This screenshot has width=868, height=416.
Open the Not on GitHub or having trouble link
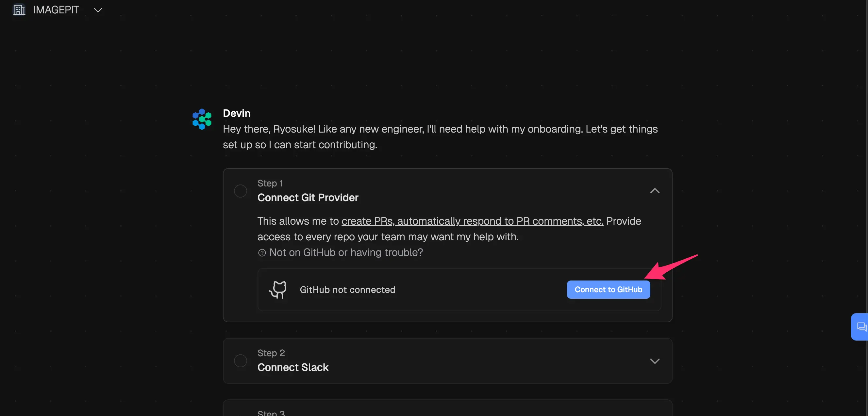(x=346, y=252)
